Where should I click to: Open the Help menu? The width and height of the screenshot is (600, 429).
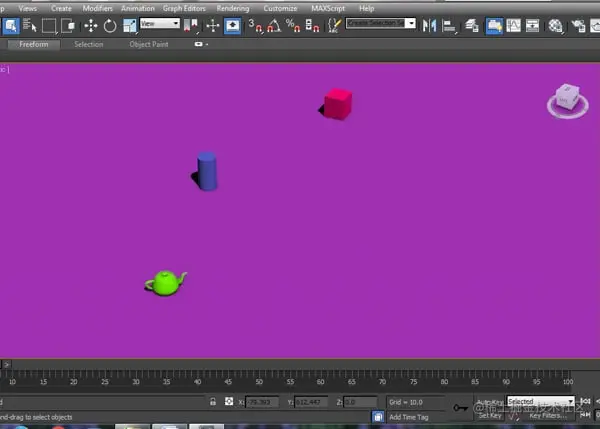(367, 8)
